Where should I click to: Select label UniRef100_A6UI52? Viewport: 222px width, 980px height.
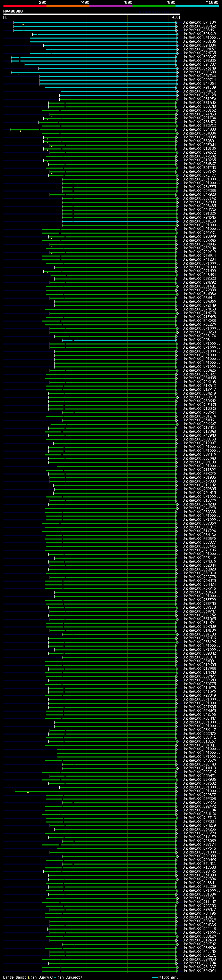click(199, 110)
